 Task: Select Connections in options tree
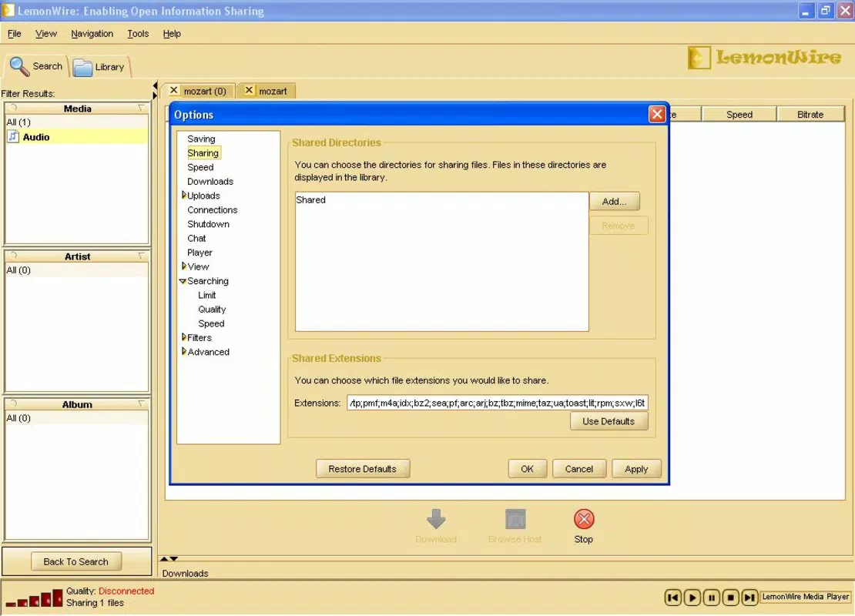(x=212, y=210)
